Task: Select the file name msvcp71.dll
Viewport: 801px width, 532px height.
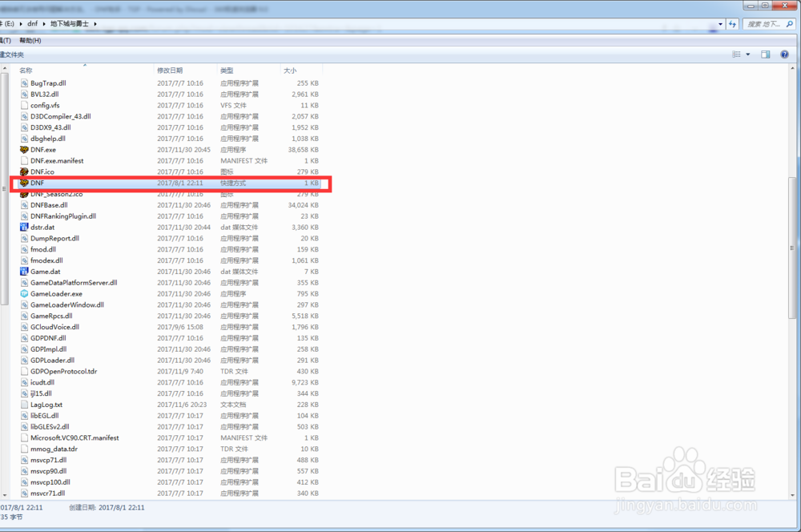Action: coord(49,460)
